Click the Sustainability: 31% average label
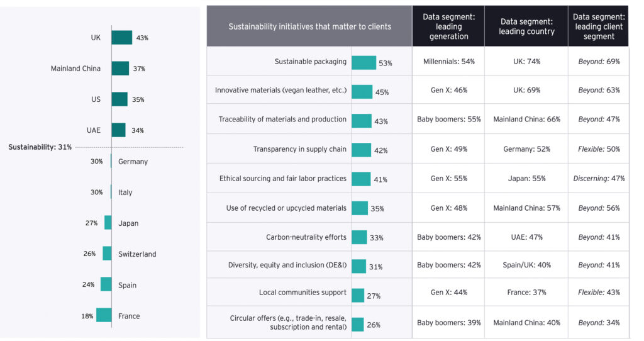This screenshot has width=644, height=341. tap(40, 147)
